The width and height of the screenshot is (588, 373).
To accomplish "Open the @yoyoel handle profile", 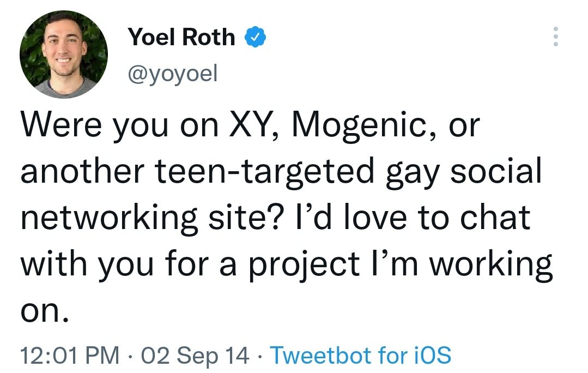I will point(173,74).
